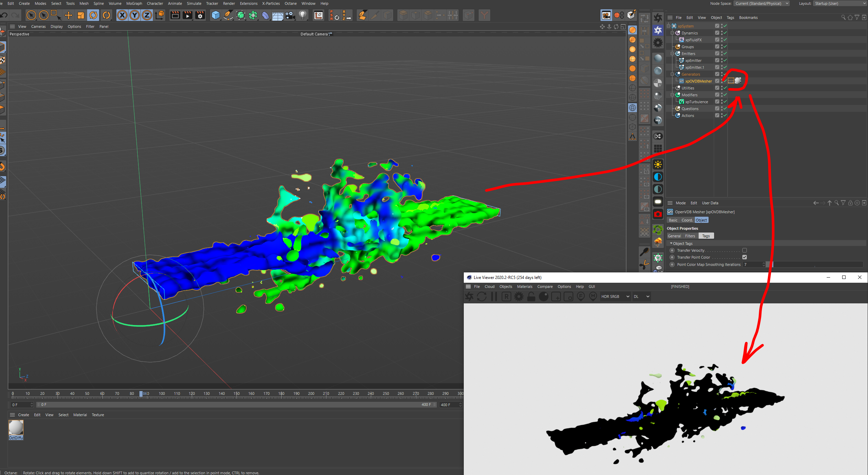
Task: Pause rendering in Live Viewer
Action: [494, 296]
